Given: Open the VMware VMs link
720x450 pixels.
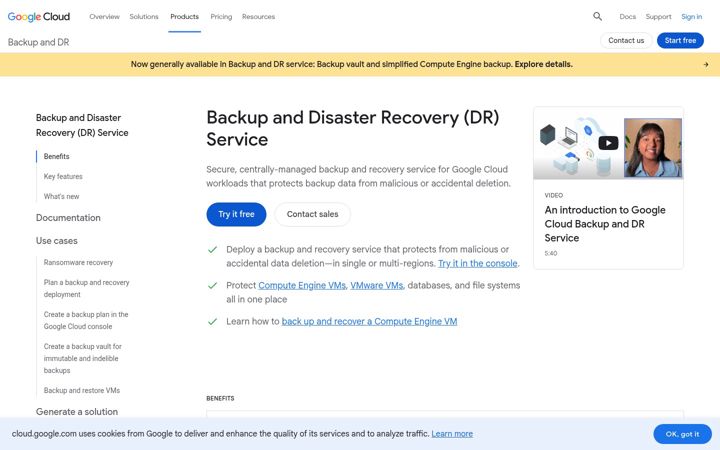Looking at the screenshot, I should point(377,286).
